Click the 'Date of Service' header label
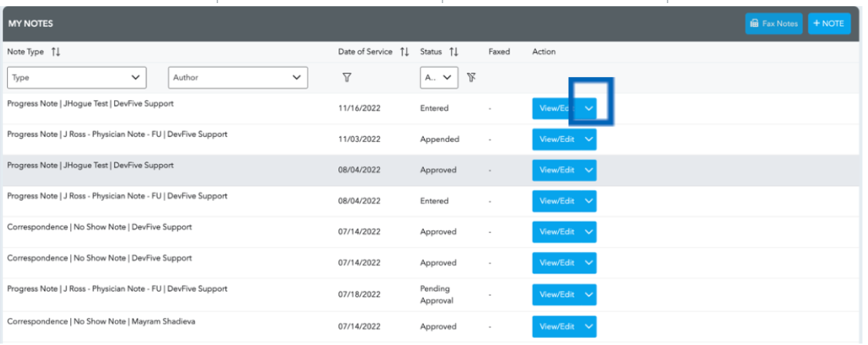 [365, 52]
